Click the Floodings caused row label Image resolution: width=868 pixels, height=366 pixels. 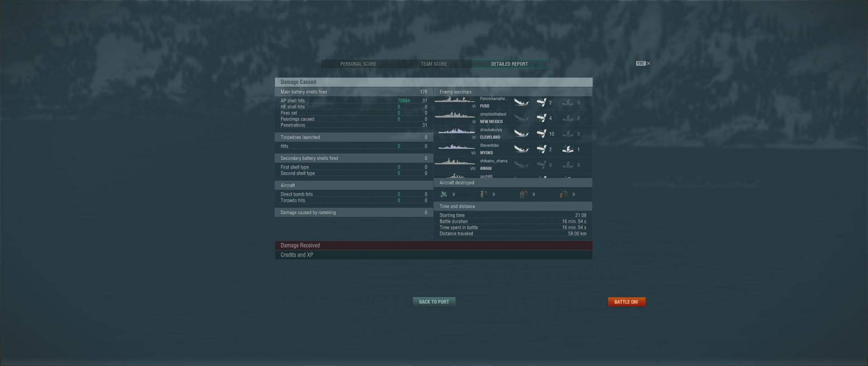(297, 119)
